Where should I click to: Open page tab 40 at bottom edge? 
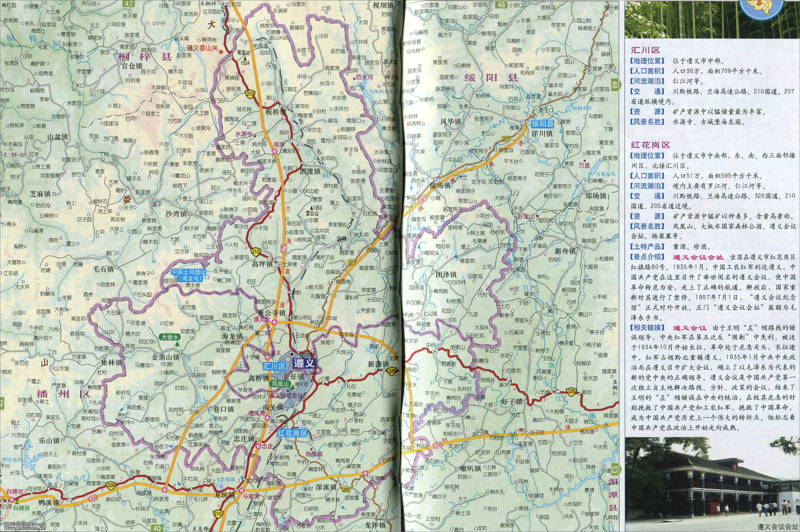click(x=157, y=528)
